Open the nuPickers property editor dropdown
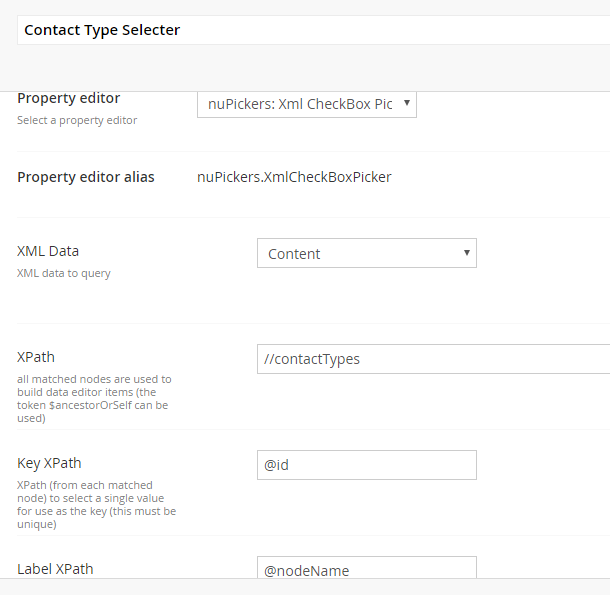Viewport: 610px width, 595px height. (x=298, y=104)
